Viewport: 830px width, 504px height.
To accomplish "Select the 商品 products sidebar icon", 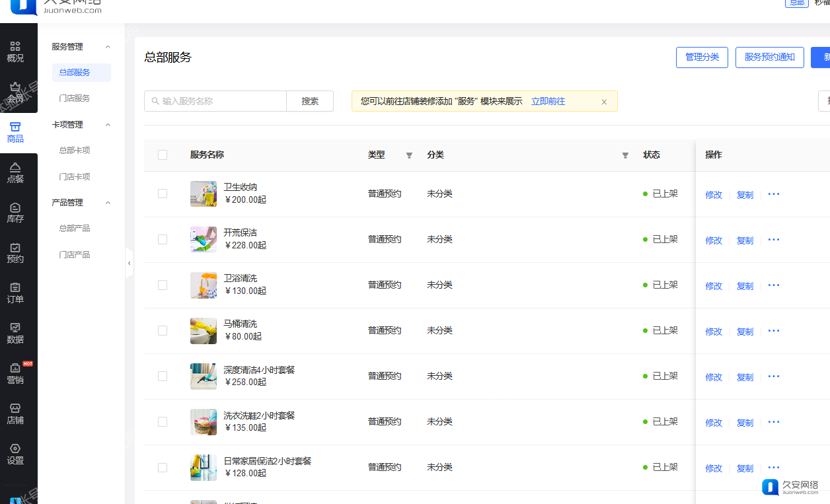I will 15,132.
